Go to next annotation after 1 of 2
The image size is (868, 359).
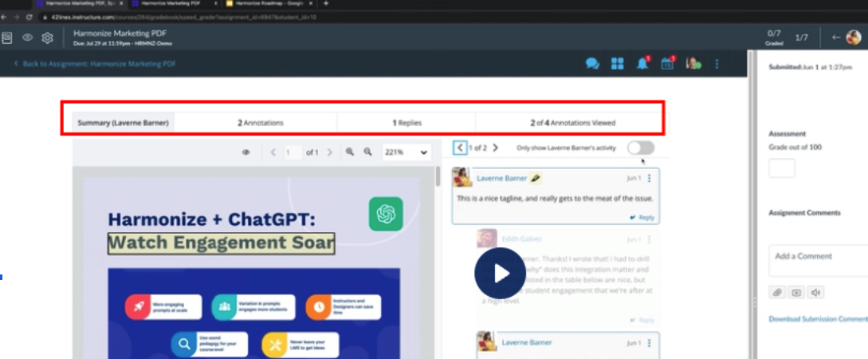click(x=496, y=148)
